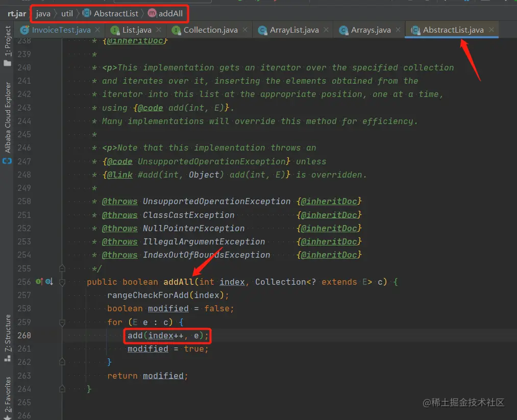This screenshot has height=420, width=517.
Task: Click the InvoiceTest.java class icon
Action: [24, 30]
